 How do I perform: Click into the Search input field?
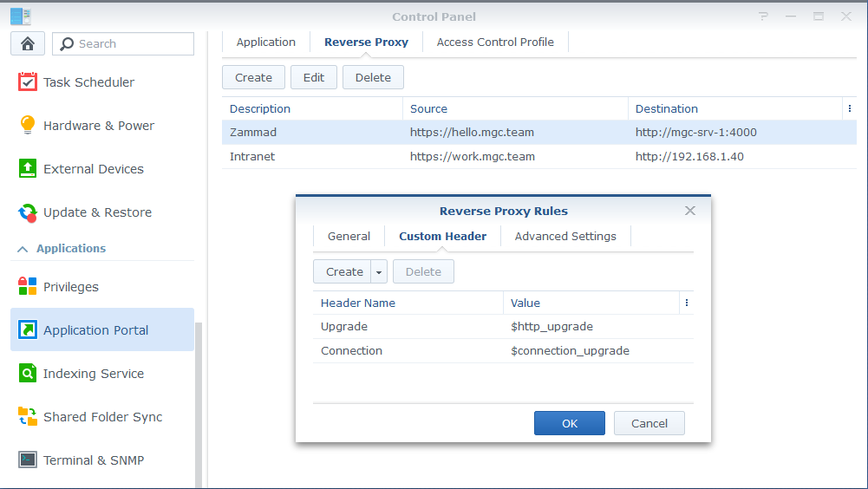pos(130,44)
